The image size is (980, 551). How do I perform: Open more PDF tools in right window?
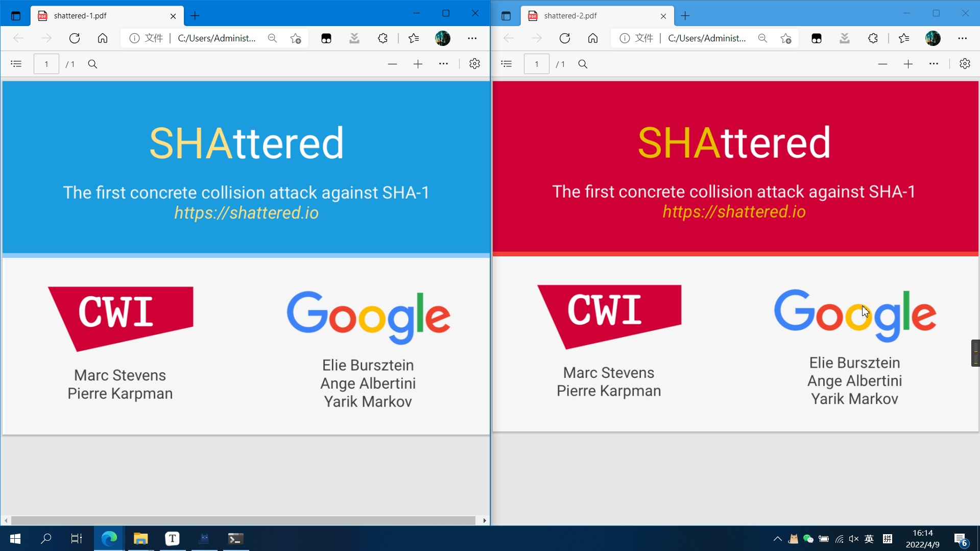pos(934,64)
